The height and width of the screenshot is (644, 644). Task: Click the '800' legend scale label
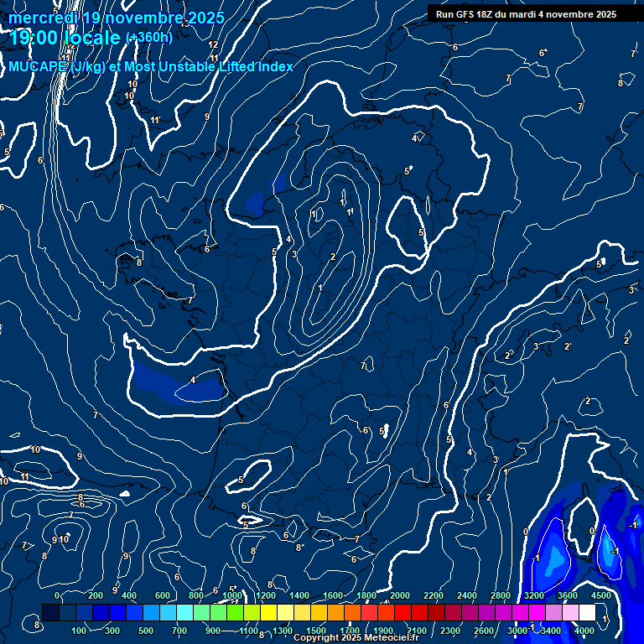pos(196,595)
